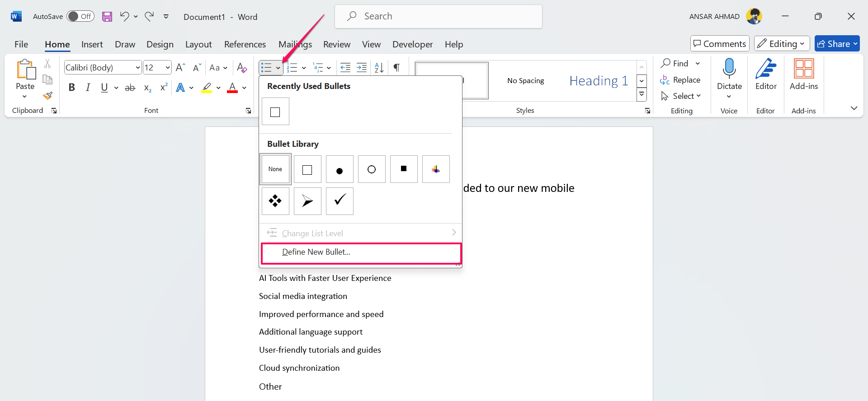This screenshot has height=401, width=868.
Task: Open the Developer tab
Action: pos(413,44)
